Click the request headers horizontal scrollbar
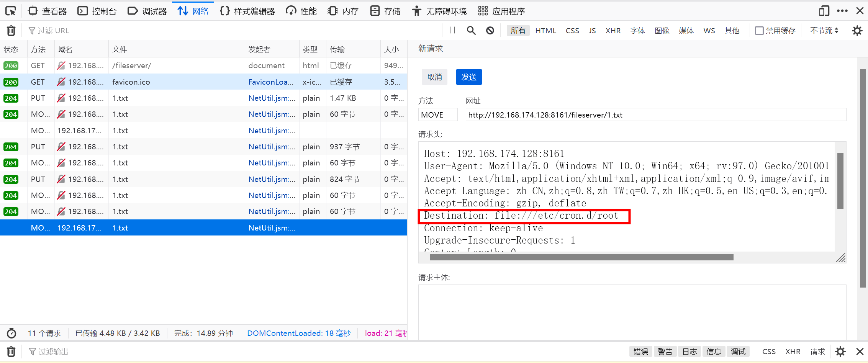Image resolution: width=868 pixels, height=363 pixels. tap(581, 257)
